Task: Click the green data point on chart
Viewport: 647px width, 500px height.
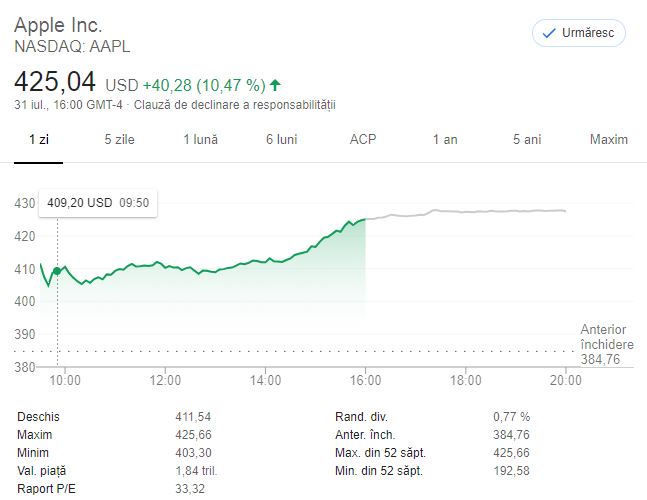Action: point(57,271)
